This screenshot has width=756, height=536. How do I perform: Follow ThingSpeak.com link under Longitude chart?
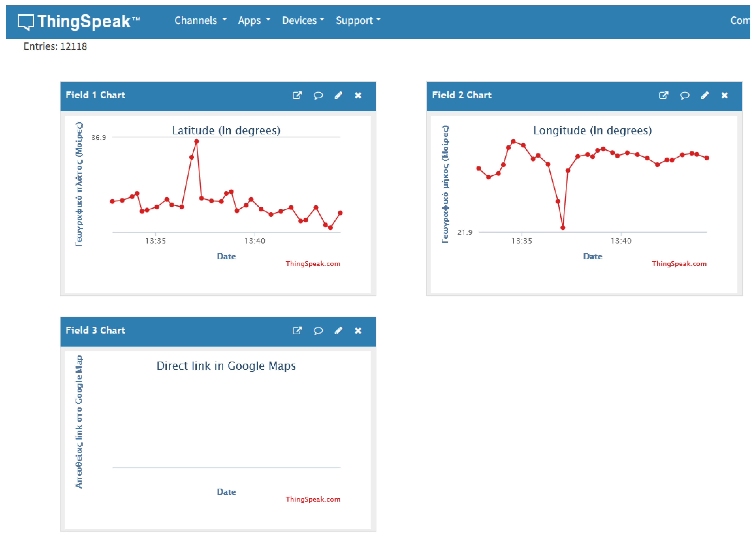679,264
